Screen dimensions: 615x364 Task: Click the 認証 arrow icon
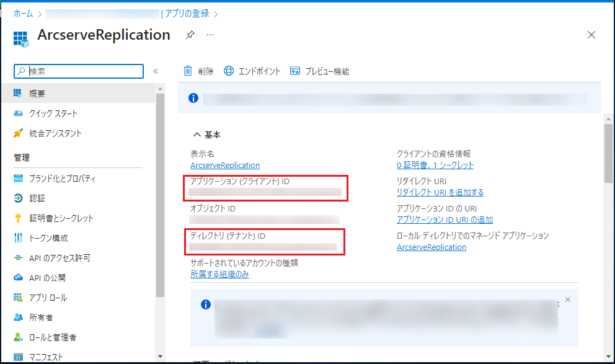click(18, 198)
